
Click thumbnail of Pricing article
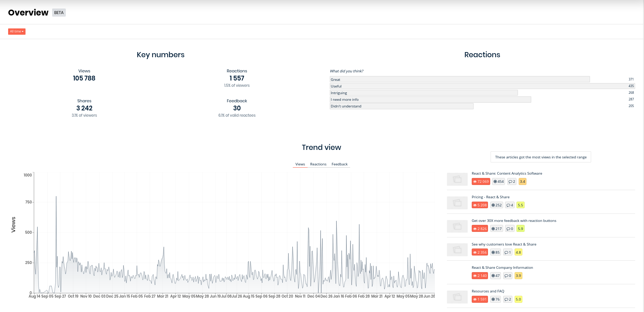(457, 203)
